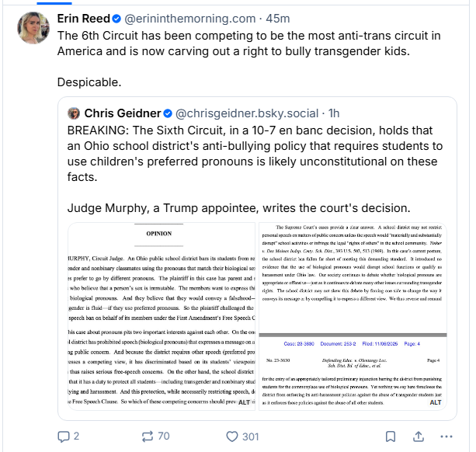Click the reply speech bubble icon
476x452 pixels.
coord(64,436)
